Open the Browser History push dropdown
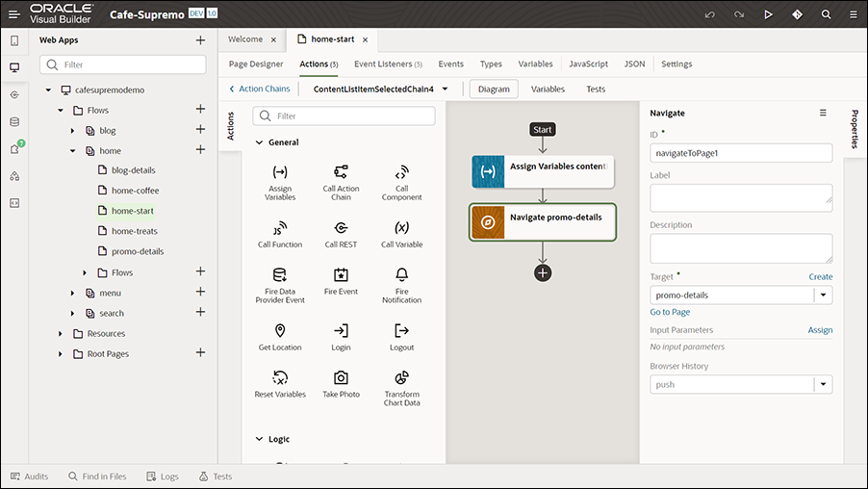 point(823,384)
